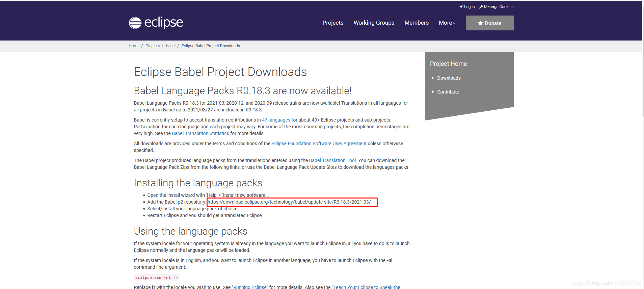Screen dimensions: 644x289
Task: Click the eclipse.exe -nl fr code snippet
Action: pyautogui.click(x=156, y=278)
